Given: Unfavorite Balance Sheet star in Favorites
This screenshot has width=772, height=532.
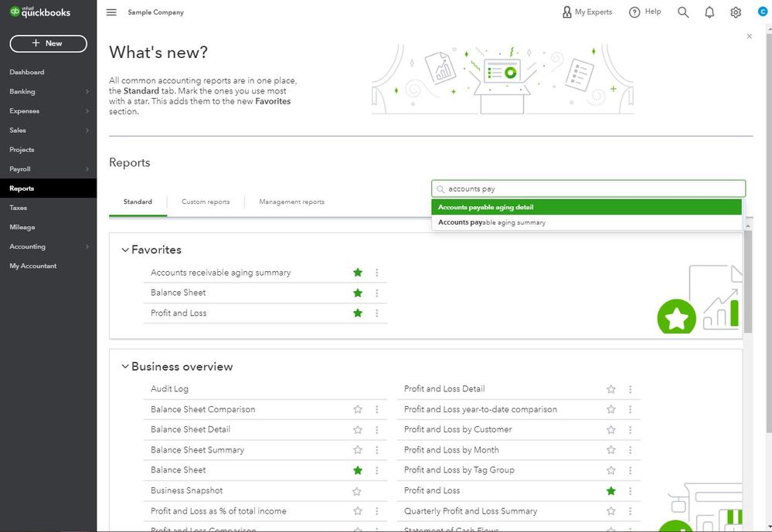Looking at the screenshot, I should 358,293.
